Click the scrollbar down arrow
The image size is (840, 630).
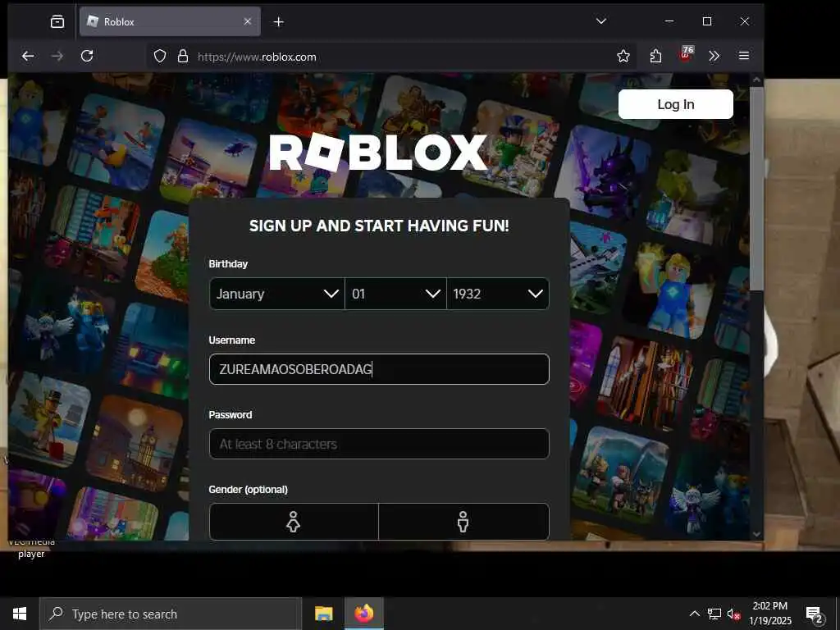(756, 534)
